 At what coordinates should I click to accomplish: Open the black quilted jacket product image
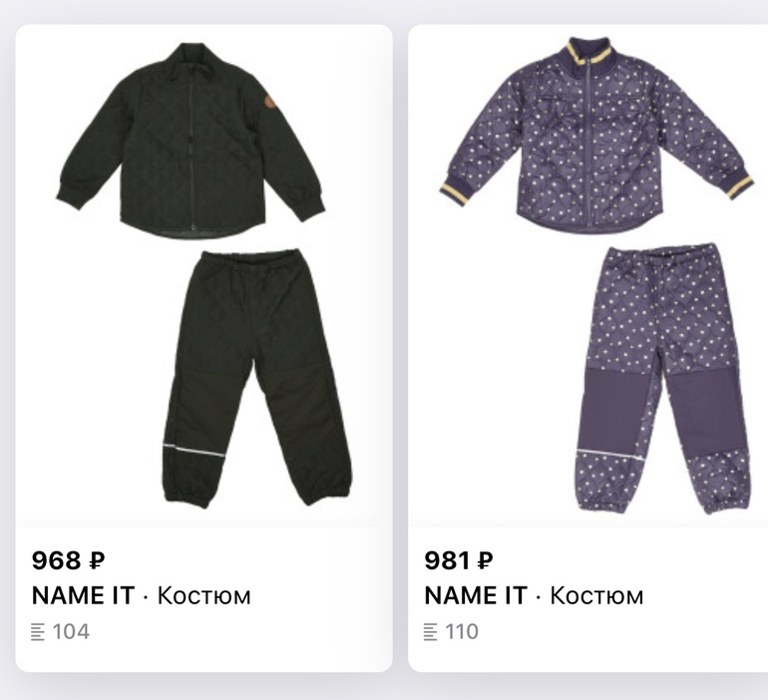tap(191, 141)
